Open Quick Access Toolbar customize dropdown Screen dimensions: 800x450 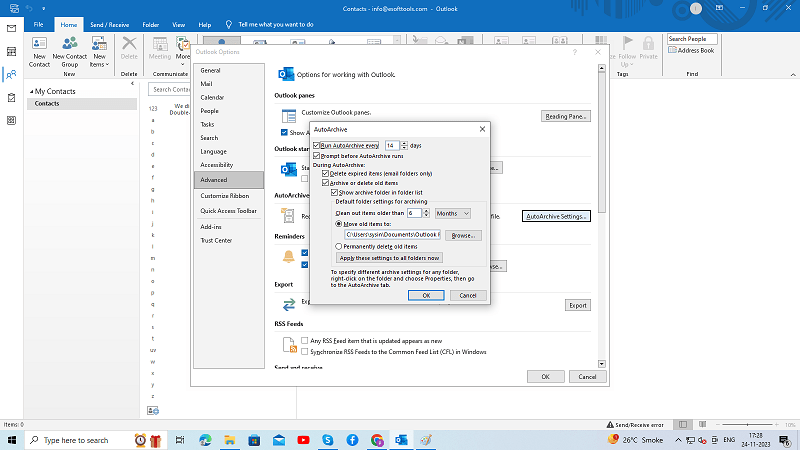tap(43, 9)
